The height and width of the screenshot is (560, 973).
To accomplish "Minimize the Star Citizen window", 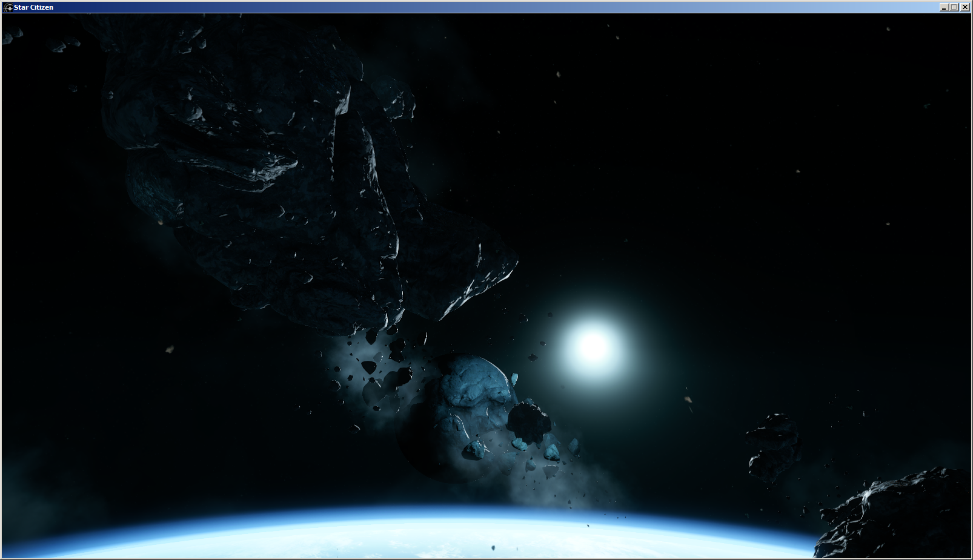I will (944, 7).
